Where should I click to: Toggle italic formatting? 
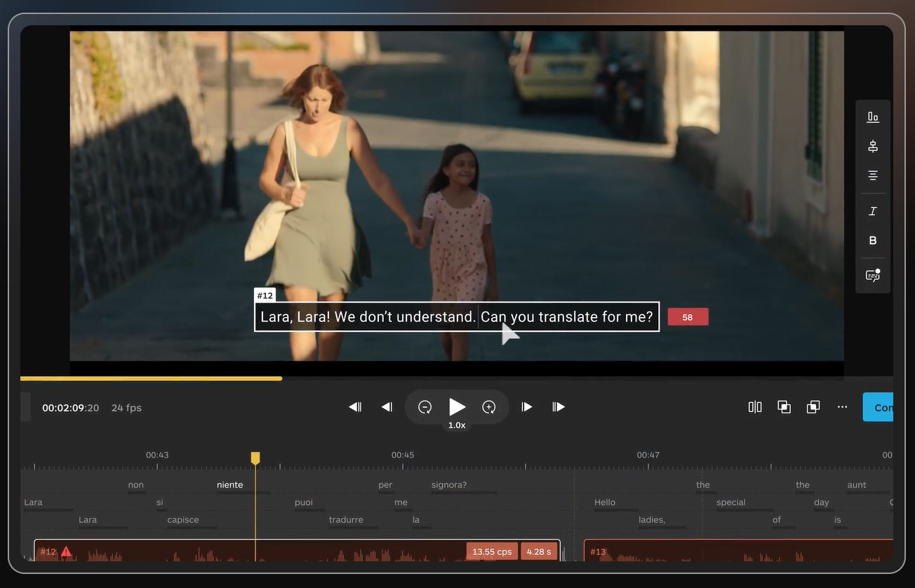click(x=872, y=211)
